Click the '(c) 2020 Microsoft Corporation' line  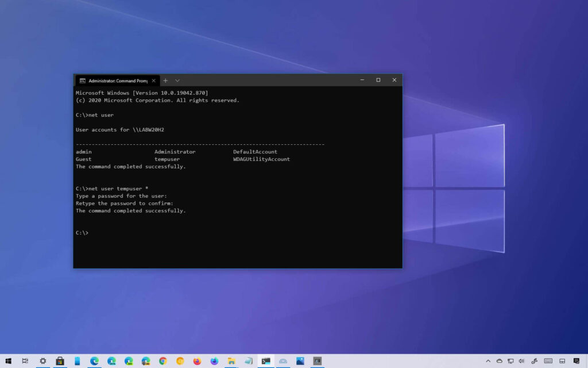coord(157,100)
